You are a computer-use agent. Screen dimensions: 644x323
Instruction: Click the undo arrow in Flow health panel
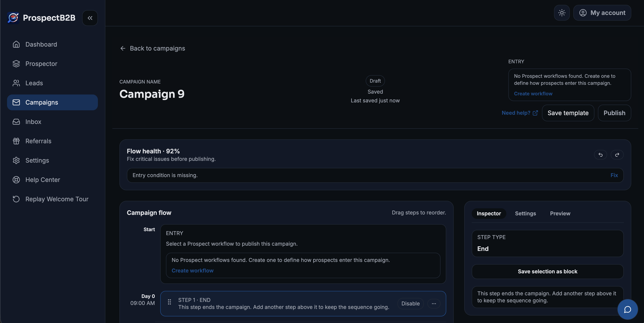(x=601, y=155)
